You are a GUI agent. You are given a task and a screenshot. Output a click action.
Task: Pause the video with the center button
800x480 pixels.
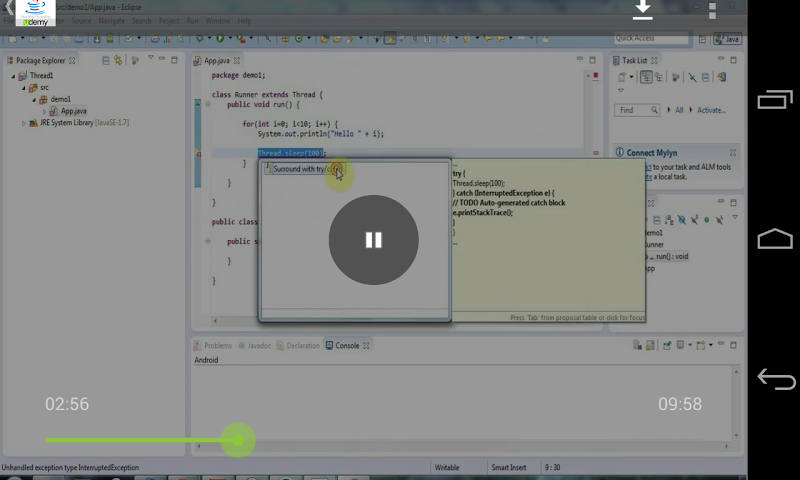373,240
